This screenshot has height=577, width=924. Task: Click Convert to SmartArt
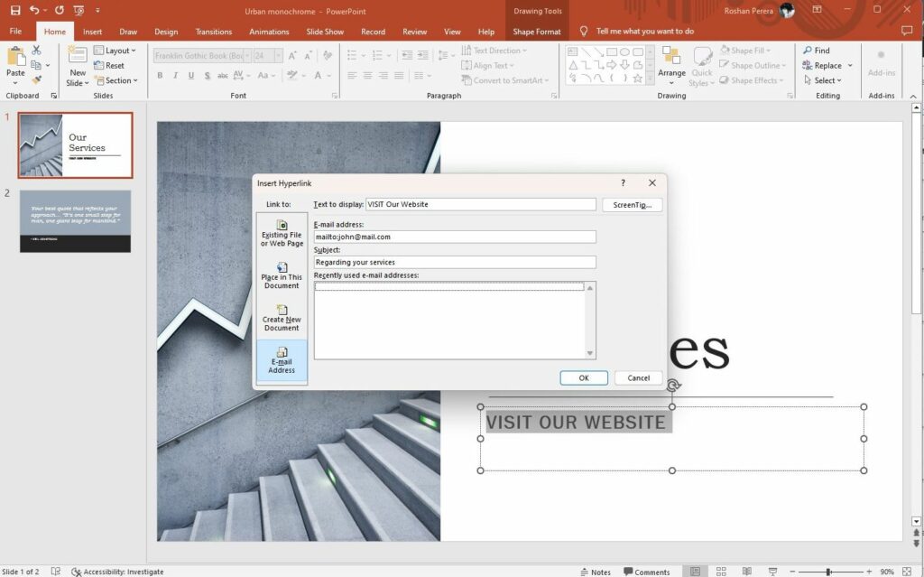point(505,79)
